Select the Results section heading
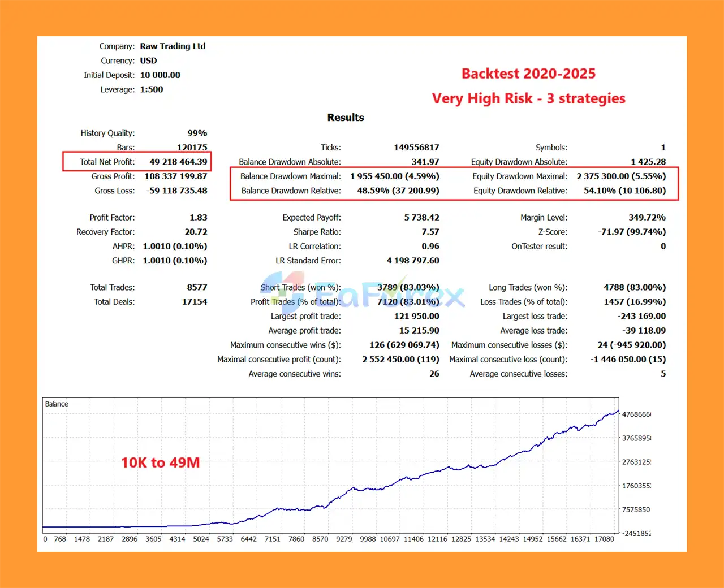724x588 pixels. (x=345, y=118)
